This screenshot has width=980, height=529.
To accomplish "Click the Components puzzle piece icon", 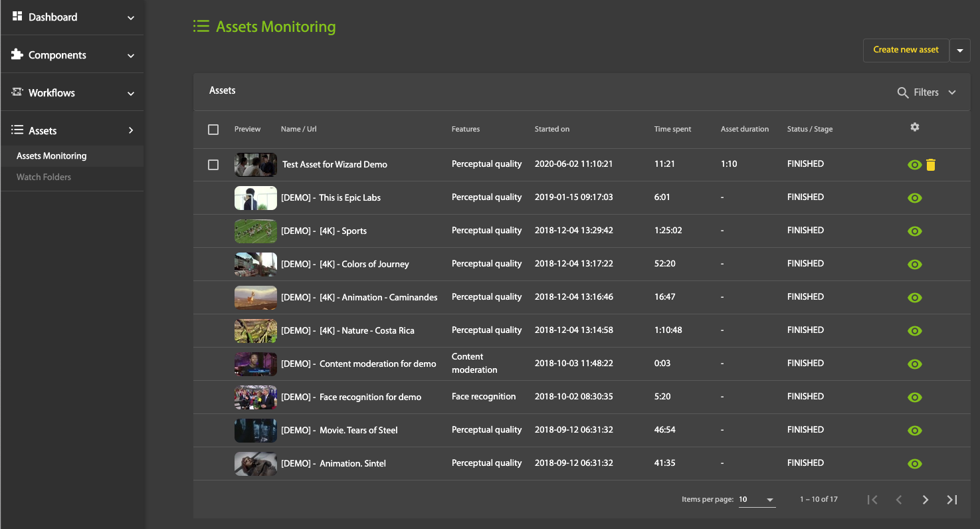I will point(17,54).
